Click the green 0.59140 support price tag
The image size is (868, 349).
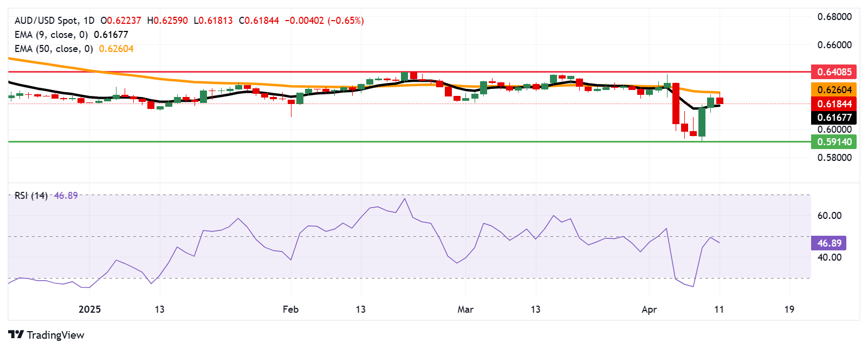click(x=834, y=142)
